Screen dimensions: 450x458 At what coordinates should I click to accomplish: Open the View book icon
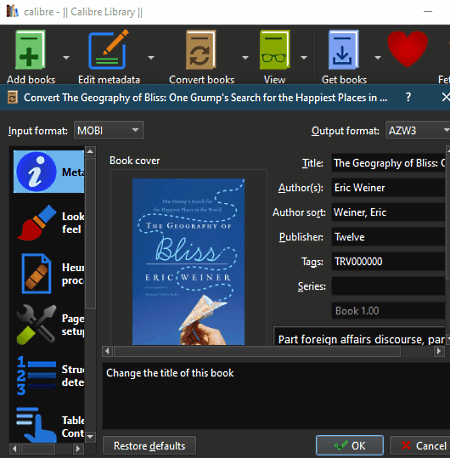pyautogui.click(x=274, y=50)
